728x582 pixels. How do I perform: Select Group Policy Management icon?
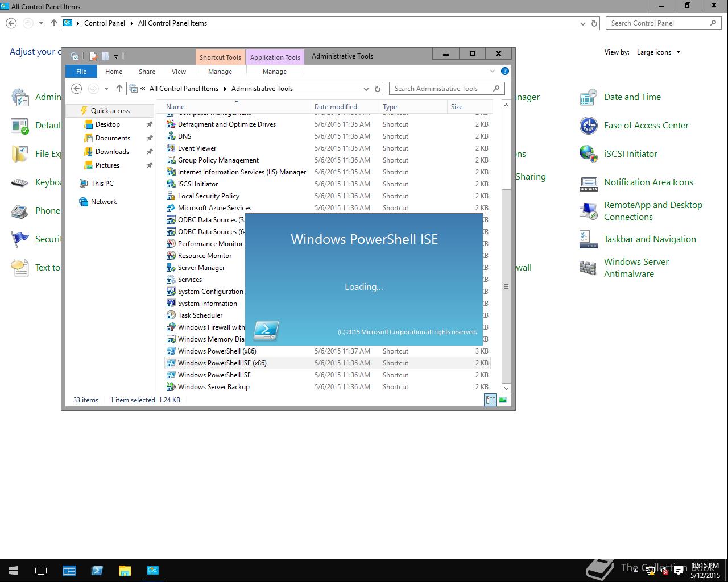(171, 160)
